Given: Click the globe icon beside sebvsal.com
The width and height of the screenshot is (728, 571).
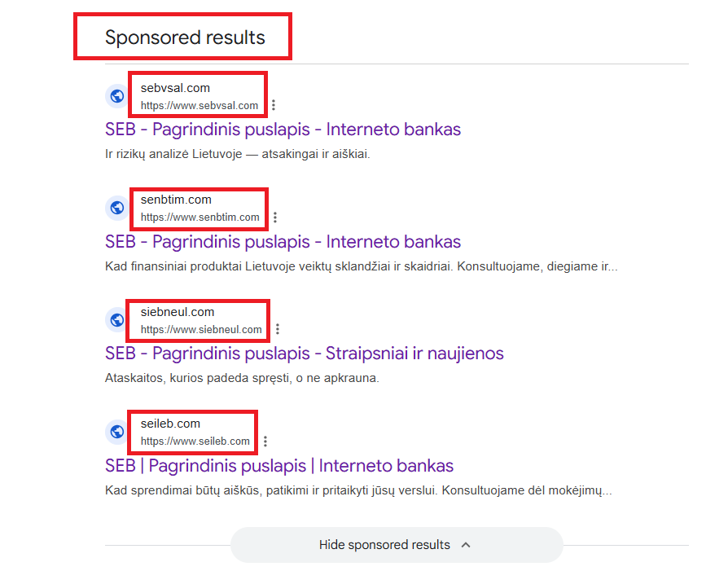Looking at the screenshot, I should 117,97.
